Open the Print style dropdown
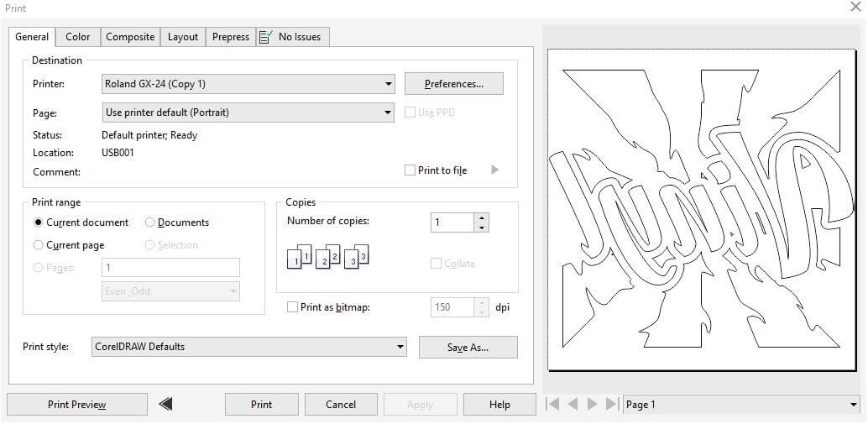868x424 pixels. [400, 347]
